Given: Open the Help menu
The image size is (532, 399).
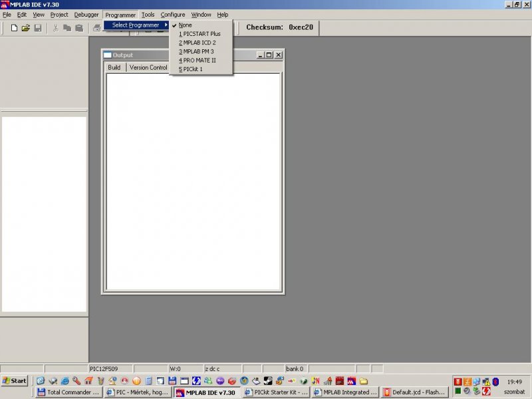Looking at the screenshot, I should coord(223,15).
